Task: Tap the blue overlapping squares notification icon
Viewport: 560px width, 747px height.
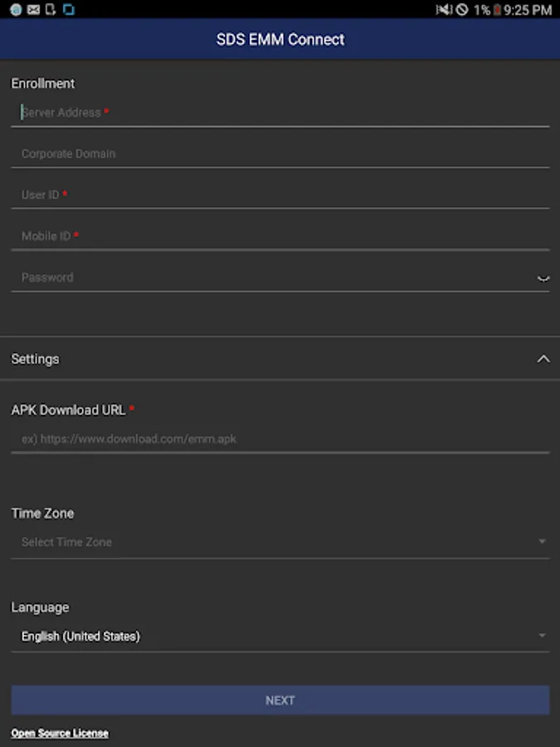Action: pos(69,9)
